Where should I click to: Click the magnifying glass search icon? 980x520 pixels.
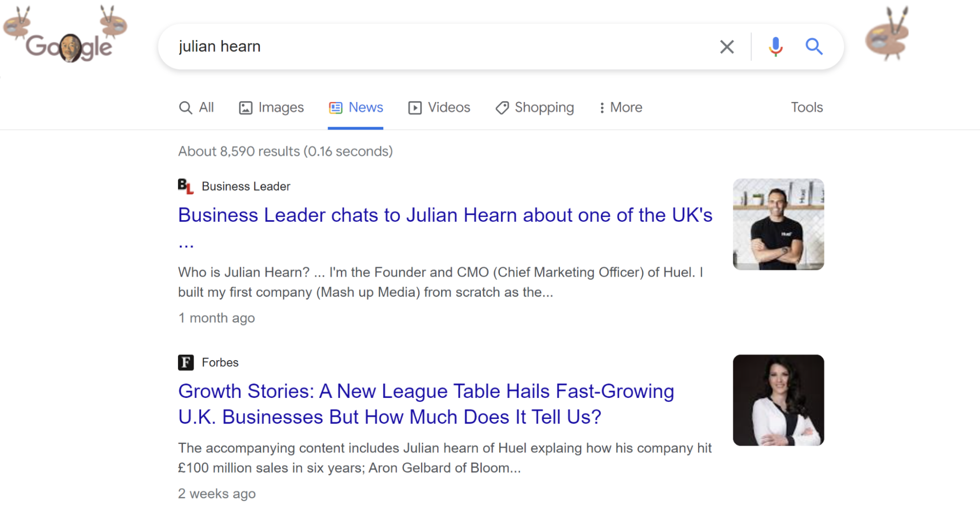(x=814, y=47)
